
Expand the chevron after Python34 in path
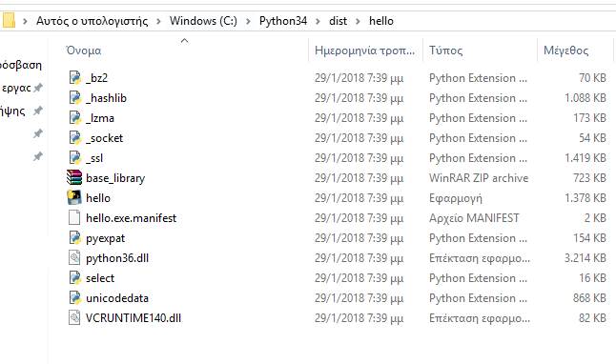318,21
